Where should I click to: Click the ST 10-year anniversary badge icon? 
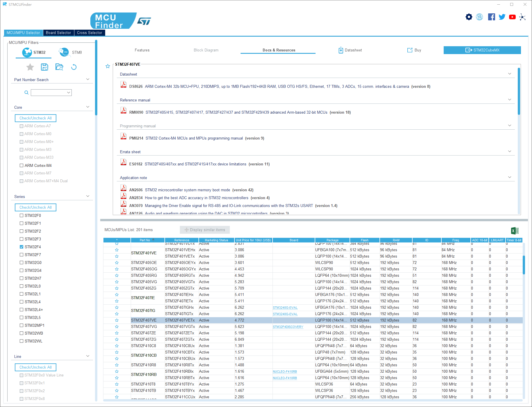tap(480, 17)
